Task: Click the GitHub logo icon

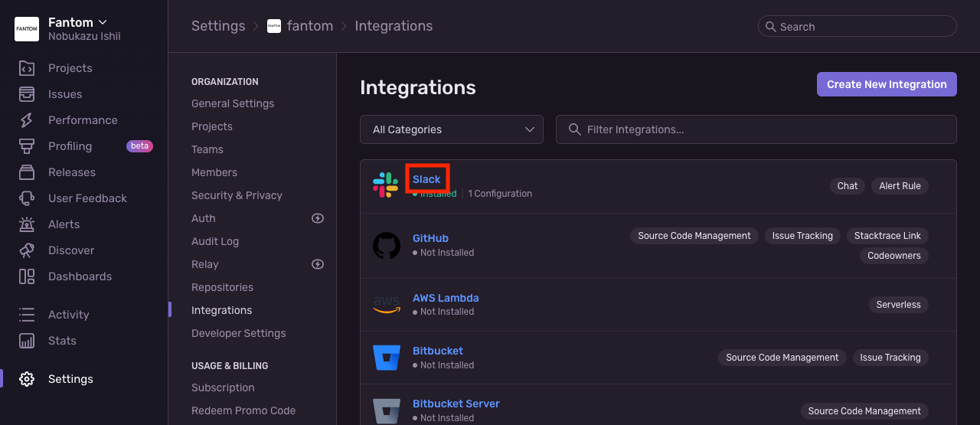Action: 387,246
